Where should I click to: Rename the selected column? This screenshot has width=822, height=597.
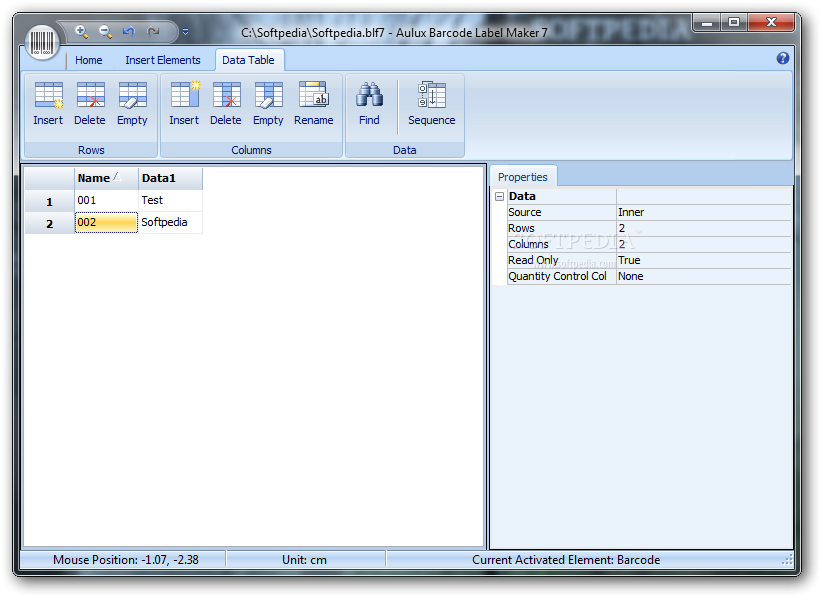point(313,104)
